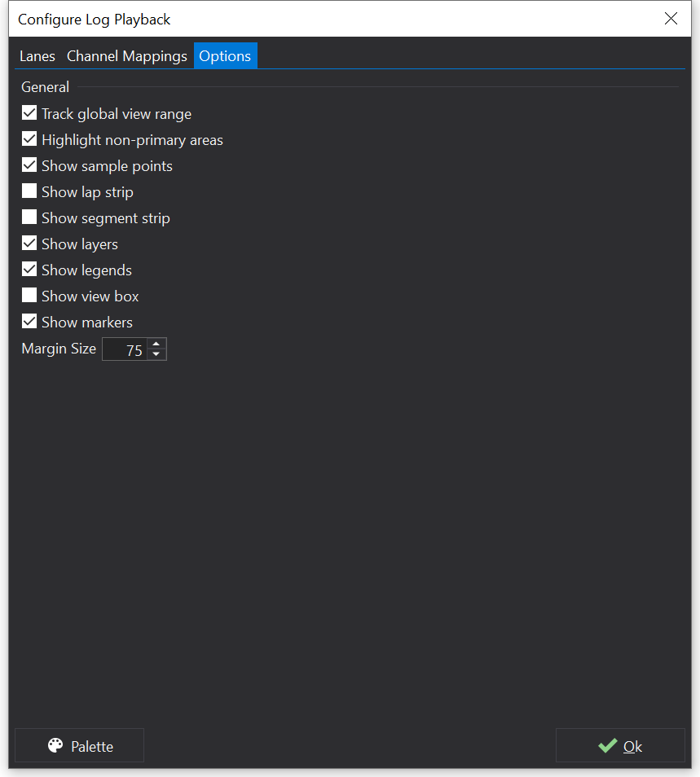700x777 pixels.
Task: Open the Channel Mappings tab
Action: pyautogui.click(x=127, y=56)
